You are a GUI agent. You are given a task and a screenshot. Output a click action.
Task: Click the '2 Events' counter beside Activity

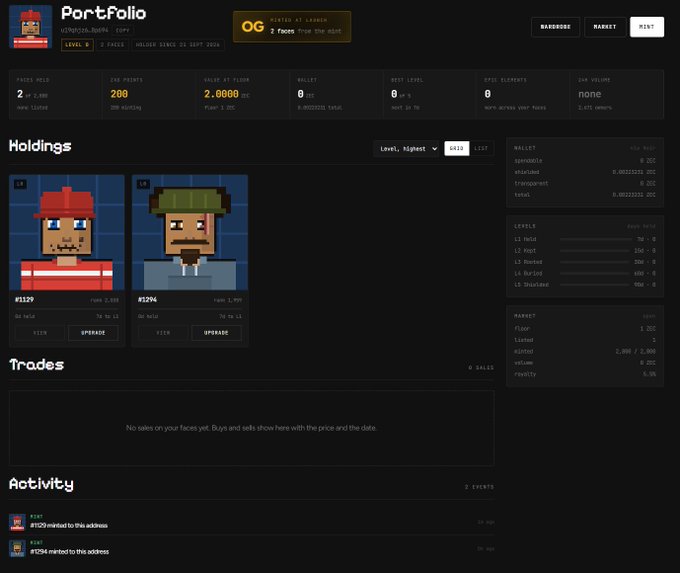point(479,487)
